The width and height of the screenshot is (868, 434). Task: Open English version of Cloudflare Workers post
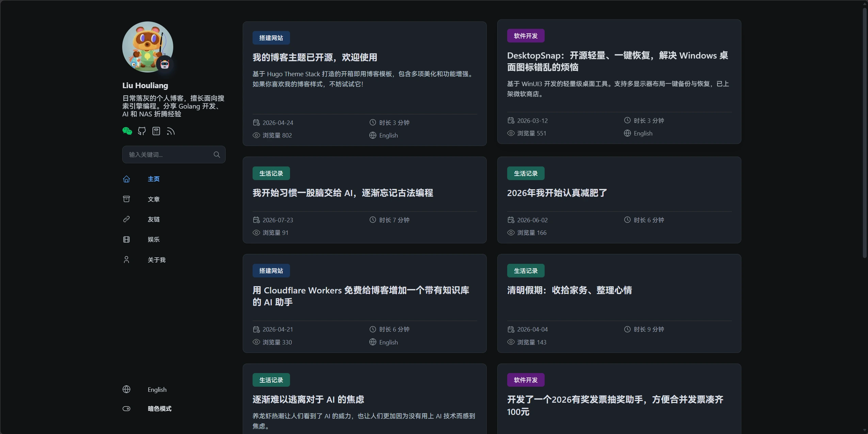[388, 342]
